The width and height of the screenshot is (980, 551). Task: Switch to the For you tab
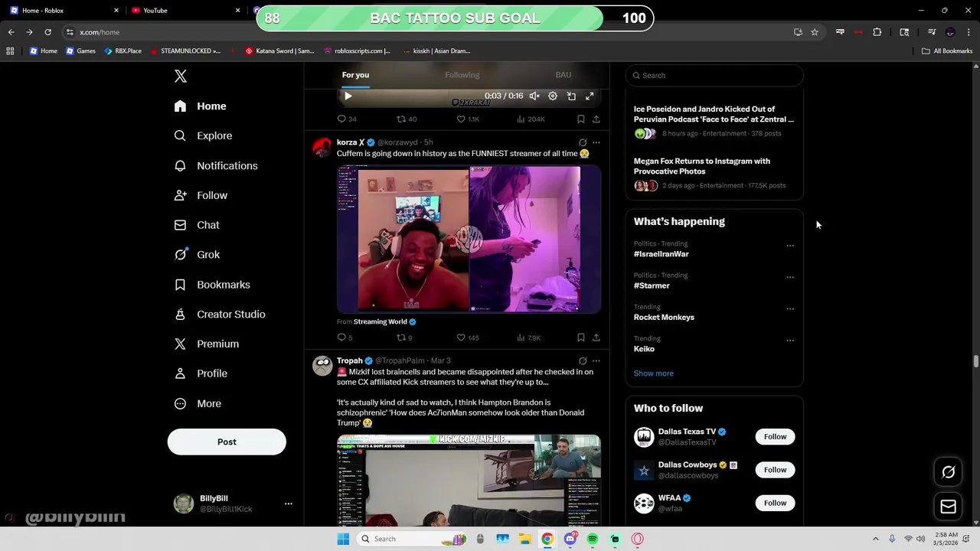tap(355, 75)
